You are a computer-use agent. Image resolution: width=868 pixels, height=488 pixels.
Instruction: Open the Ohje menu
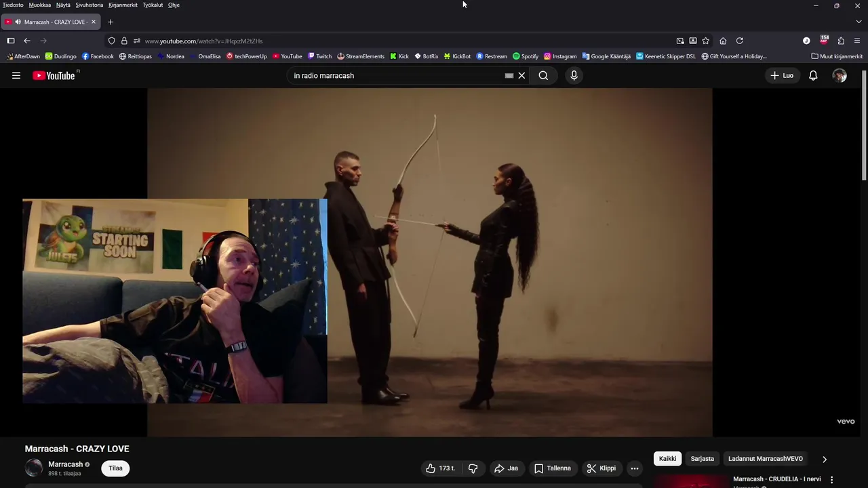[174, 5]
